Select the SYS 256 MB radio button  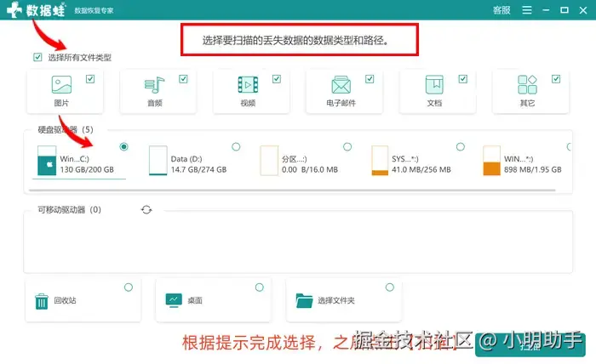tap(461, 146)
